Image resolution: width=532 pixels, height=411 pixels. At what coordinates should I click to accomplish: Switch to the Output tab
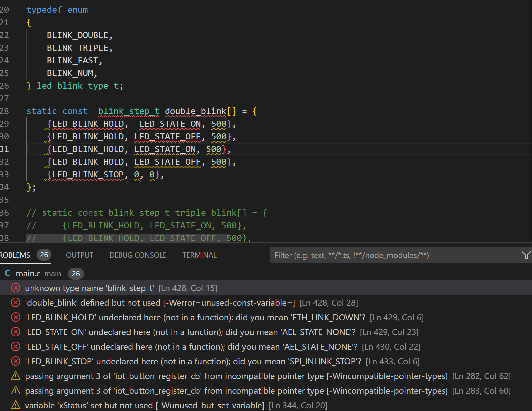coord(80,255)
